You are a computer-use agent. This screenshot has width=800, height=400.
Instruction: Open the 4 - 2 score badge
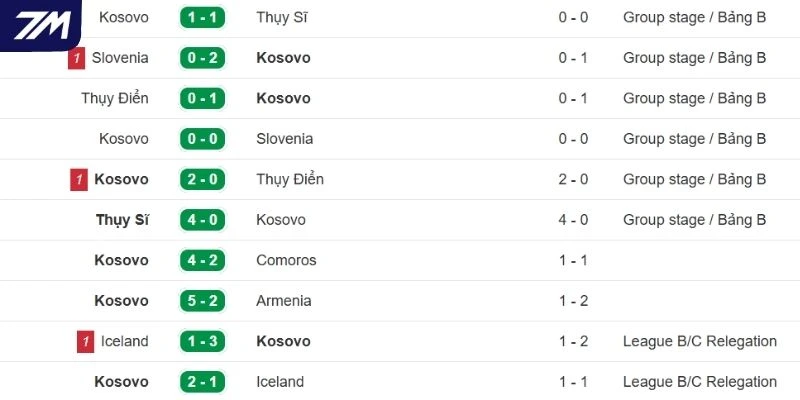(205, 261)
